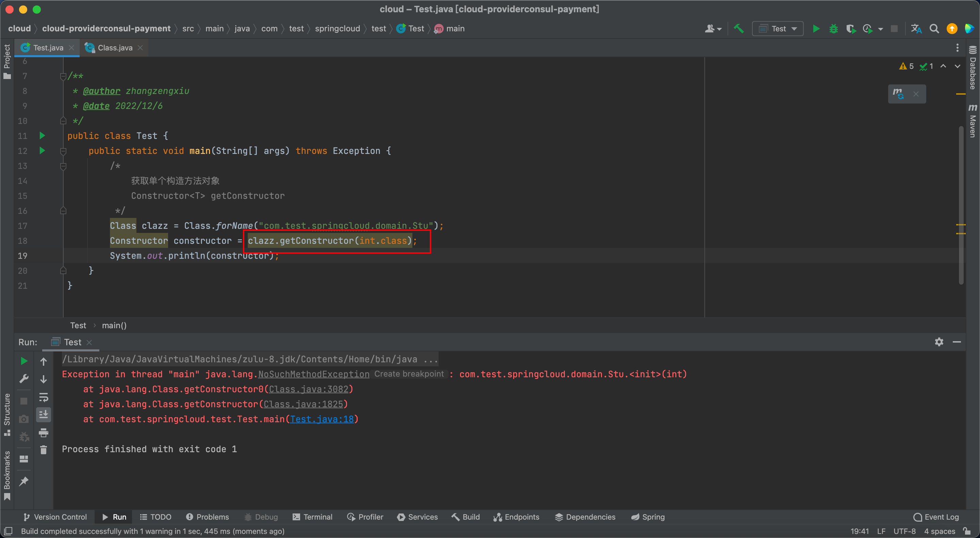Open the Bookmarks tool window
Image resolution: width=980 pixels, height=538 pixels.
tap(7, 476)
